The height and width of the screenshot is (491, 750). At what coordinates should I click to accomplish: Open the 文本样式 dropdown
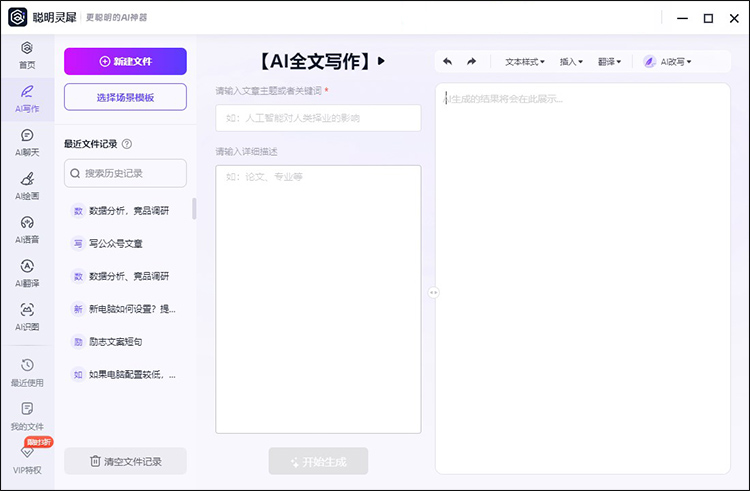pos(525,62)
